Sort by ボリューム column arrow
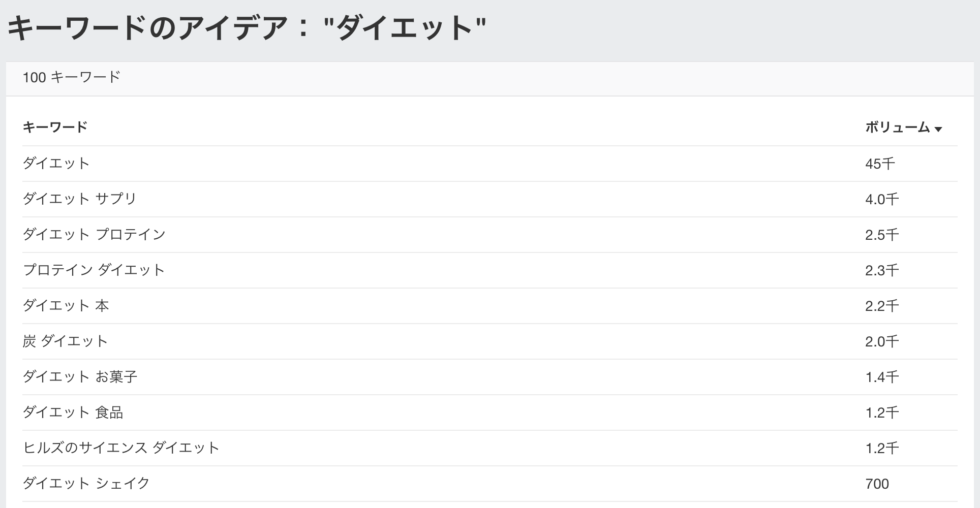The width and height of the screenshot is (980, 508). coord(938,129)
